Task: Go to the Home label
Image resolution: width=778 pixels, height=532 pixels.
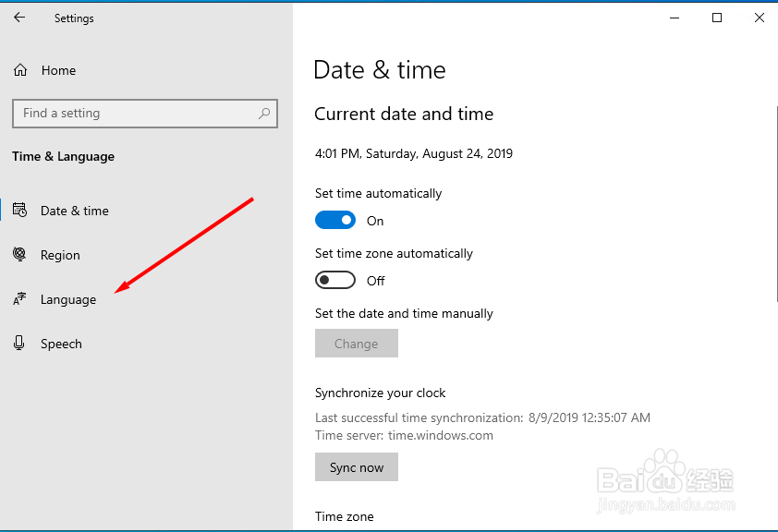Action: 58,70
